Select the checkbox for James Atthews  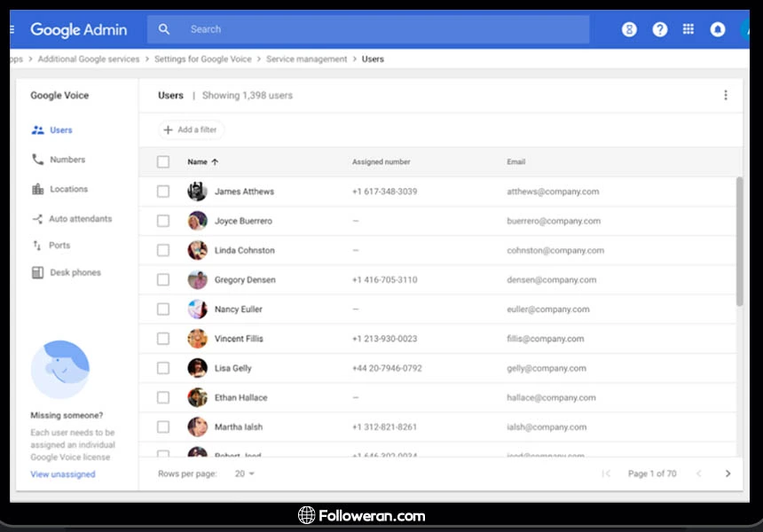tap(163, 192)
